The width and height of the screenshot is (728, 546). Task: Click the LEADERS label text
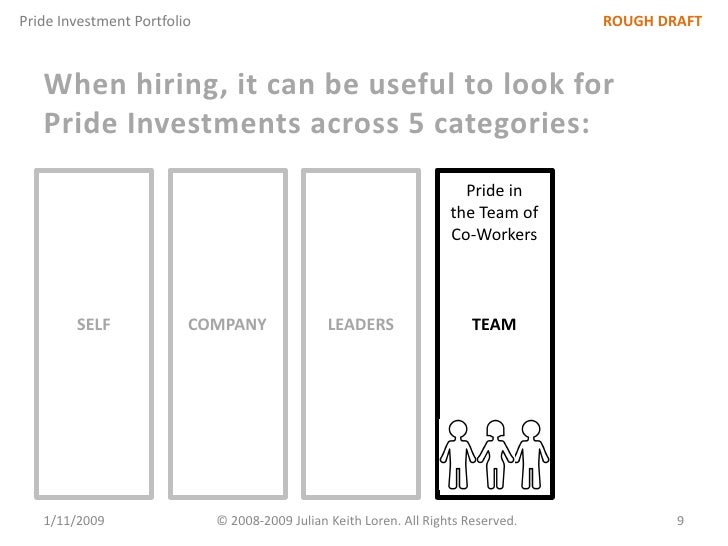tap(361, 324)
